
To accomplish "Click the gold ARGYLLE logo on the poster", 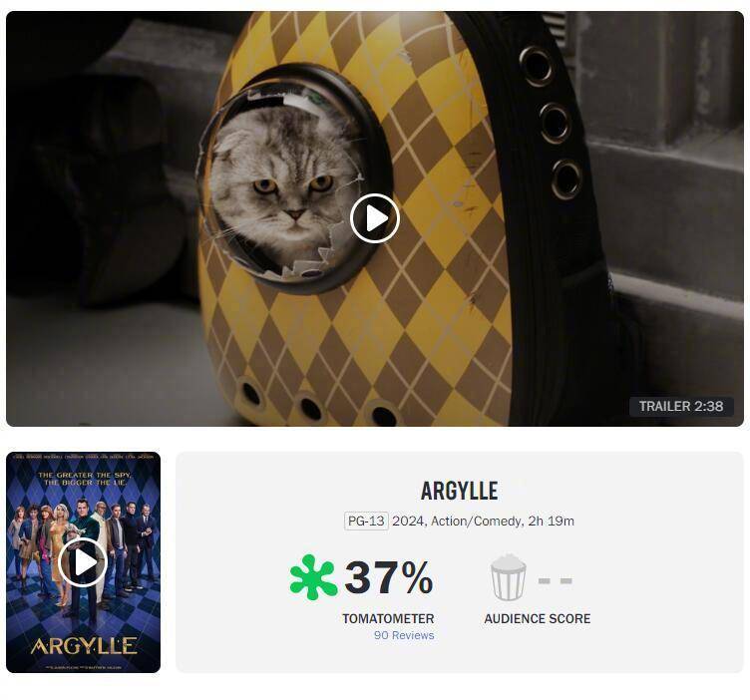I will (x=84, y=646).
